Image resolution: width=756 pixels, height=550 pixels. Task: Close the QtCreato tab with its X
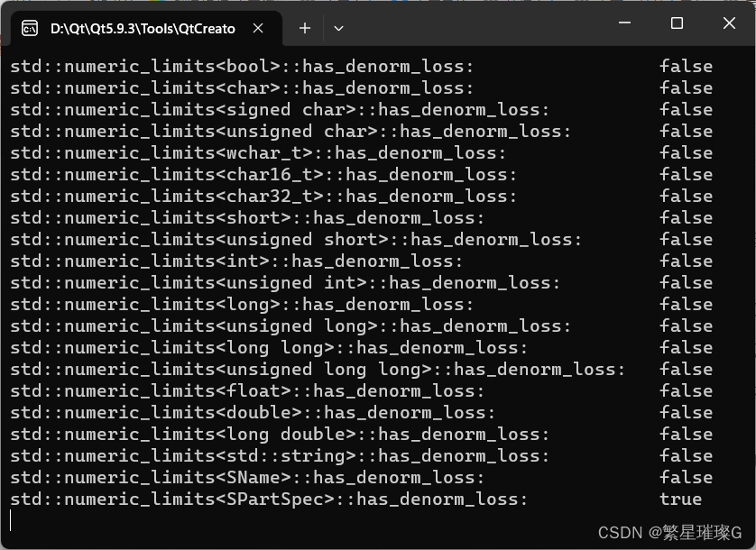click(258, 28)
